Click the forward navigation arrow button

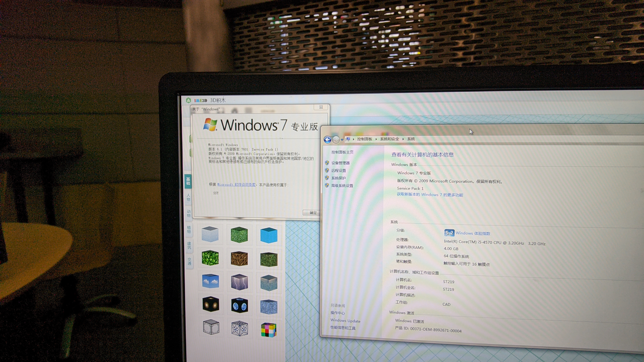click(x=336, y=139)
